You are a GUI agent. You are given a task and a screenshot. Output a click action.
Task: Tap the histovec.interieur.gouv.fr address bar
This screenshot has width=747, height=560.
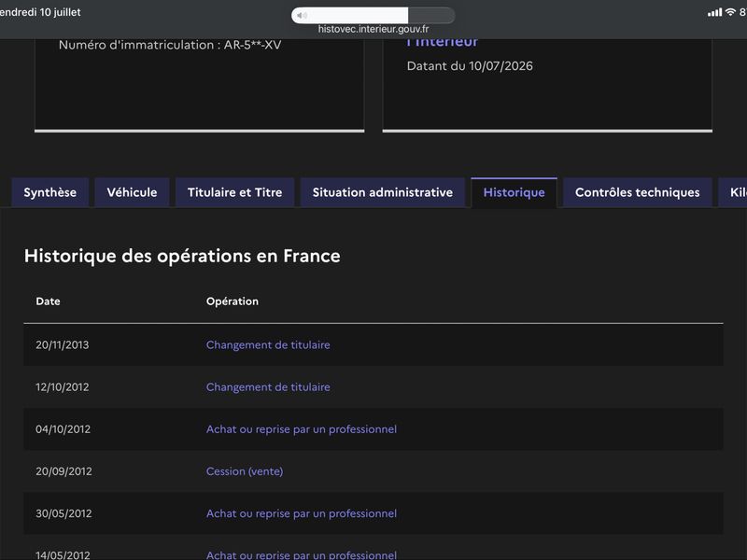click(373, 29)
